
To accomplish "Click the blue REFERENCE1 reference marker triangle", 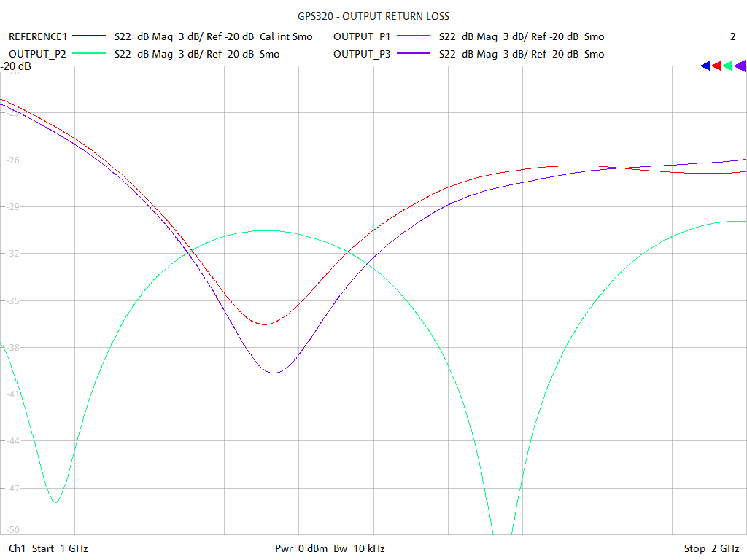I will tap(705, 66).
